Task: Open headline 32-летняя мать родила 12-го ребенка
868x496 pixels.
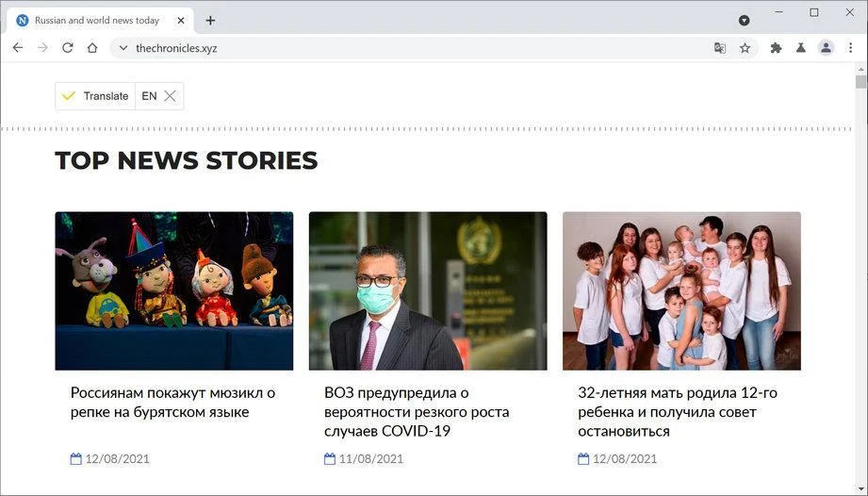Action: [x=678, y=412]
